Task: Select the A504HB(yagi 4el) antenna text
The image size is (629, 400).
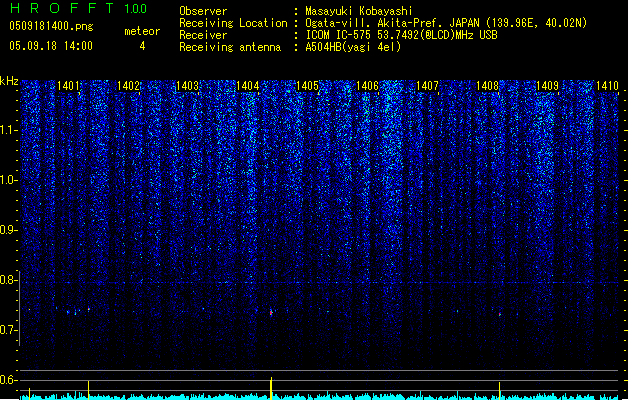Action: [353, 47]
